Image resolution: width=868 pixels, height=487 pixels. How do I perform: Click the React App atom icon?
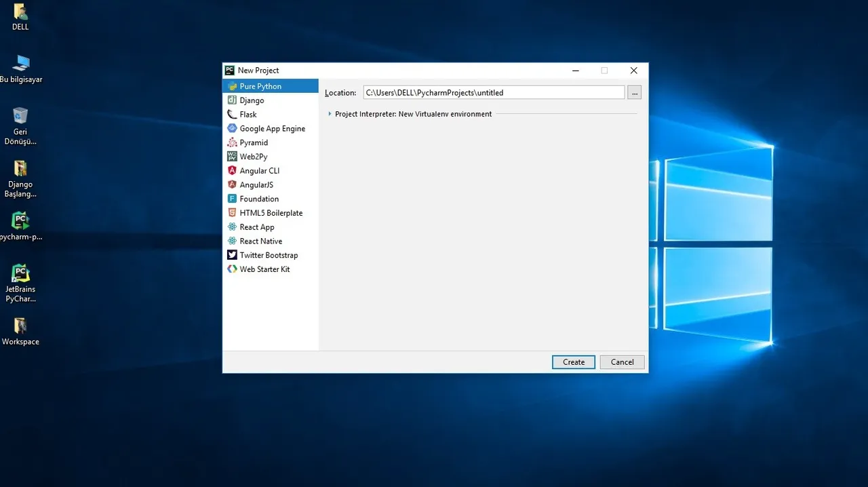pos(232,227)
